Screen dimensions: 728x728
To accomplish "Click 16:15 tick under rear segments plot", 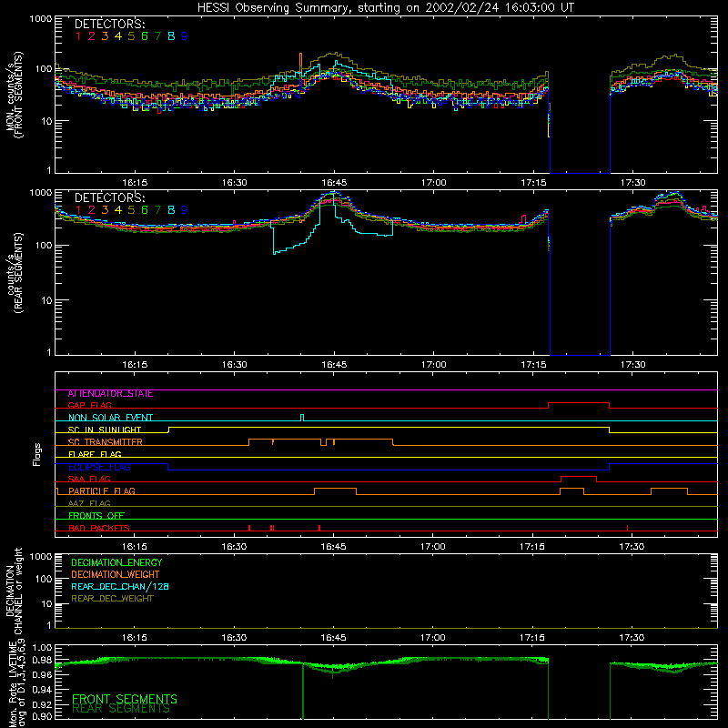I will pos(135,365).
